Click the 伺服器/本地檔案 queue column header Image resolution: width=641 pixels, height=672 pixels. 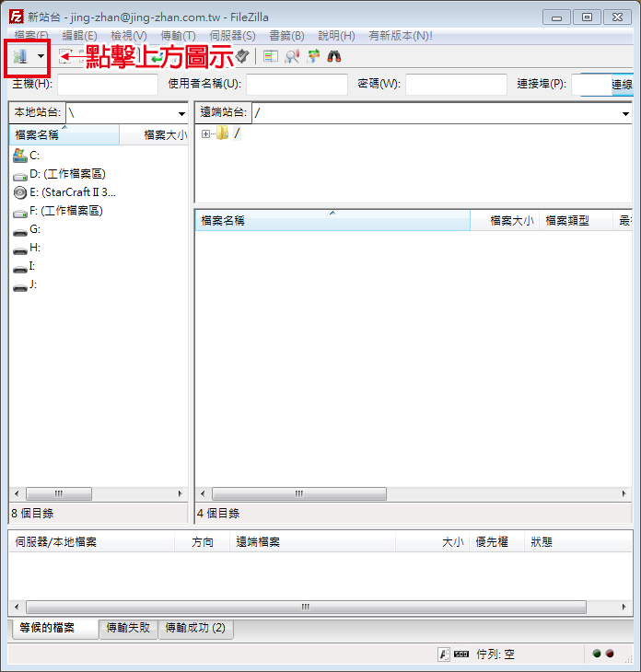point(92,542)
